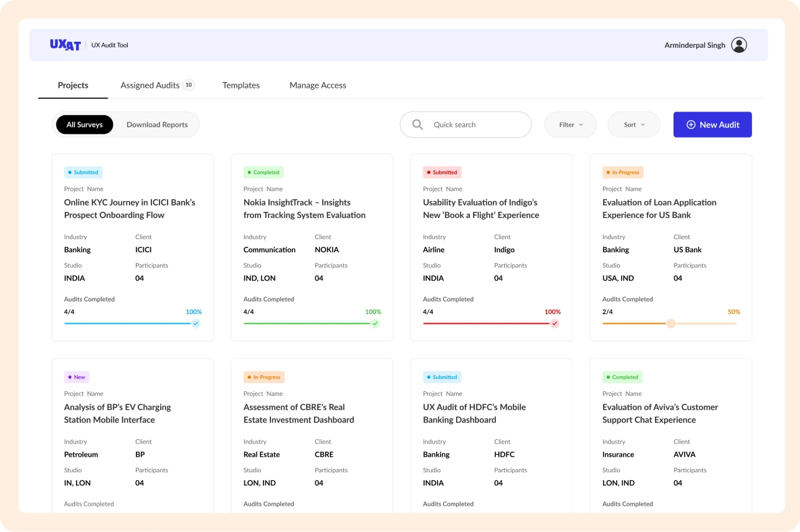Click Arminderpal Singh account name

[x=695, y=45]
